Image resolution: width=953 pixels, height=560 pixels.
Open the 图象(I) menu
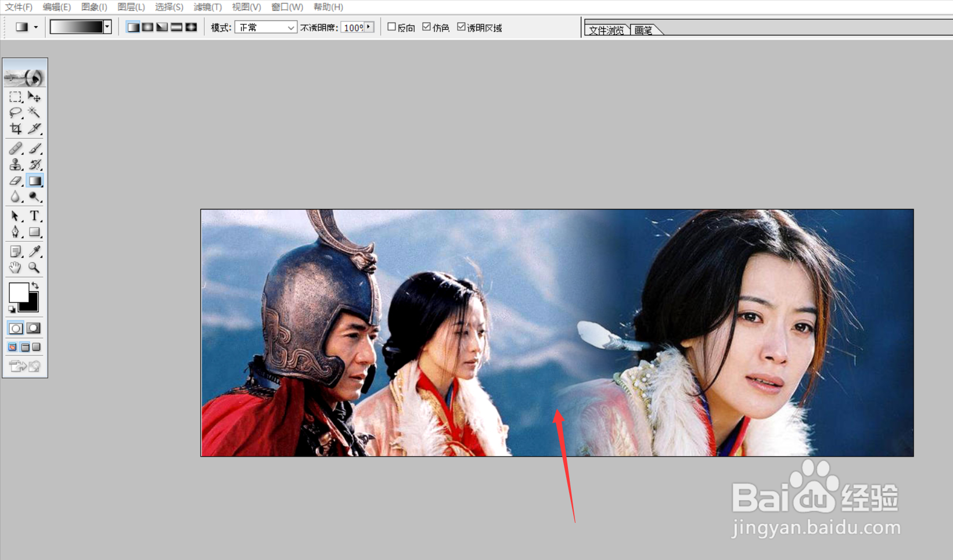[94, 7]
